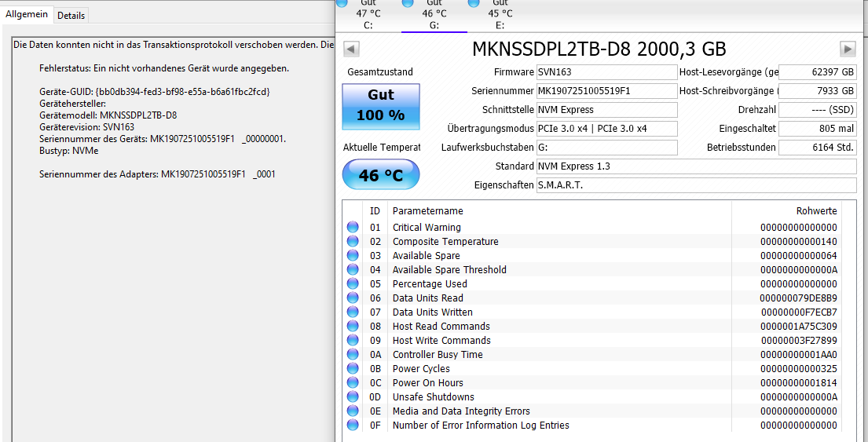Click status orb for Controller Busy Time
The image size is (868, 442).
[x=353, y=355]
